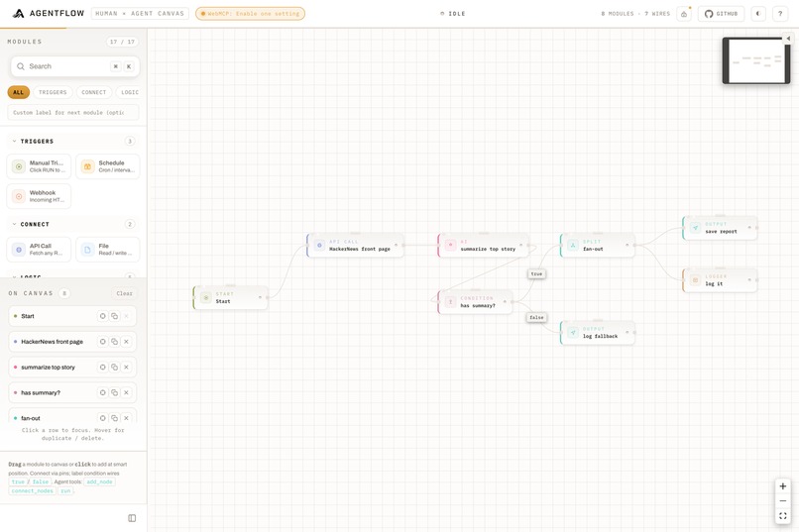Select the Start node on canvas
This screenshot has height=532, width=799.
click(230, 297)
